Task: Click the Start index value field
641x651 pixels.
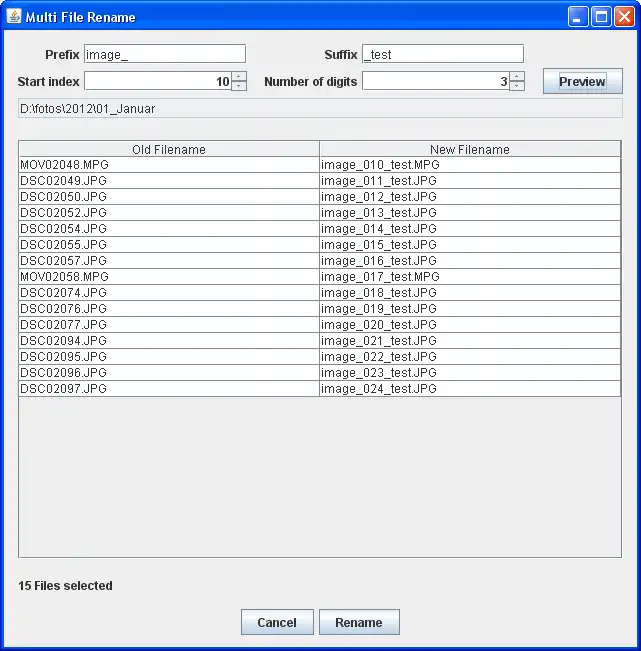Action: coord(158,81)
